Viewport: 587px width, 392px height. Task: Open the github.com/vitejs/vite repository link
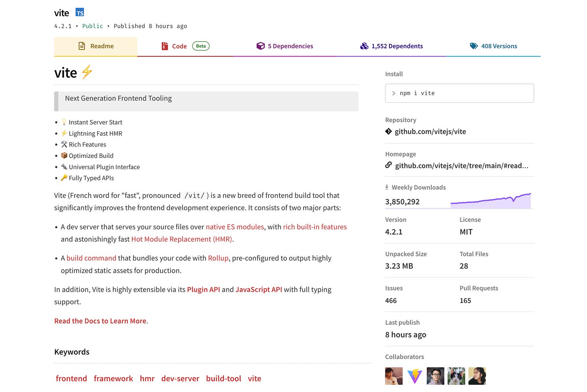point(430,131)
